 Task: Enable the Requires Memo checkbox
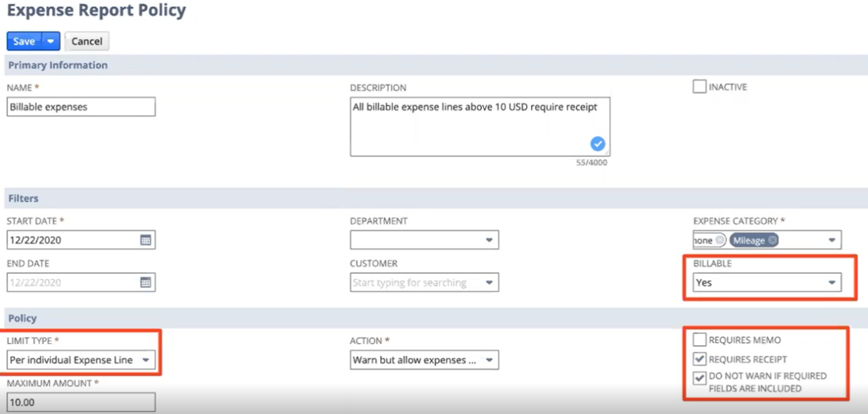(x=699, y=341)
